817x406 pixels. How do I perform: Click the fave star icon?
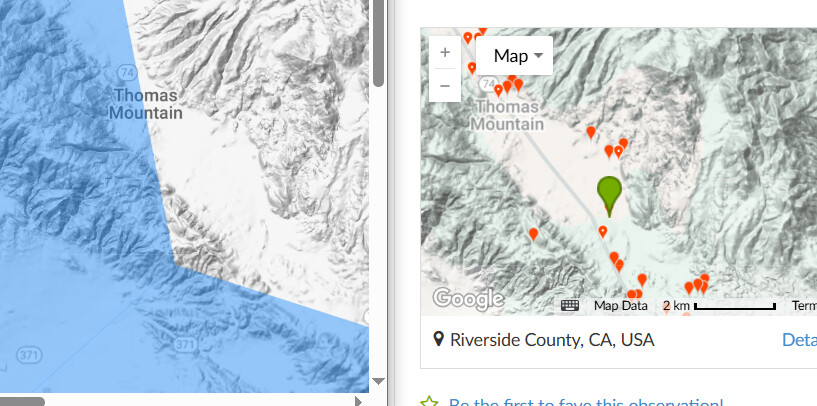point(429,402)
